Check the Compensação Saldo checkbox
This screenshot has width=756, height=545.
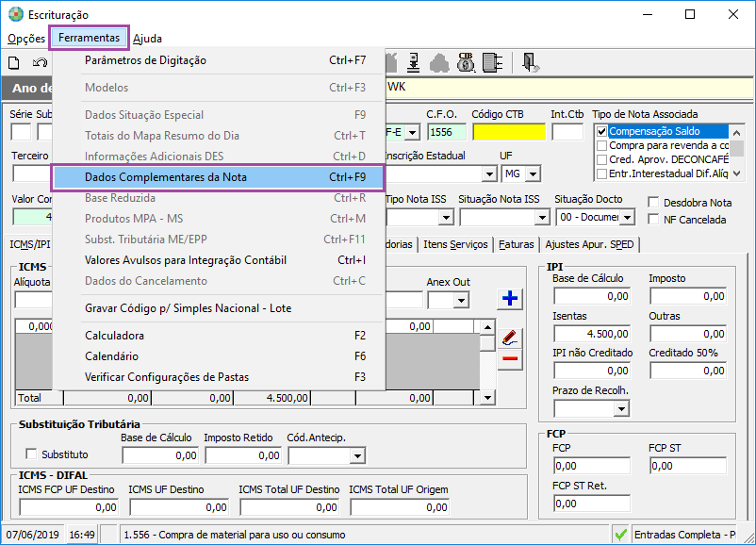pos(601,131)
